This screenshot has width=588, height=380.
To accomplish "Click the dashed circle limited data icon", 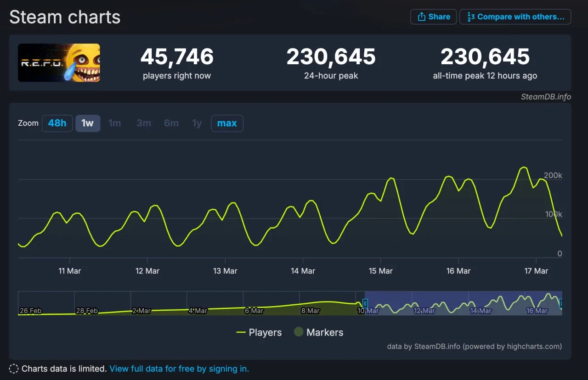I will click(14, 369).
